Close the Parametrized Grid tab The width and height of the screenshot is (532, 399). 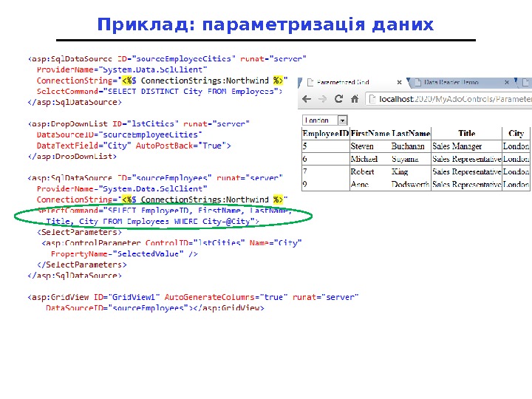399,82
